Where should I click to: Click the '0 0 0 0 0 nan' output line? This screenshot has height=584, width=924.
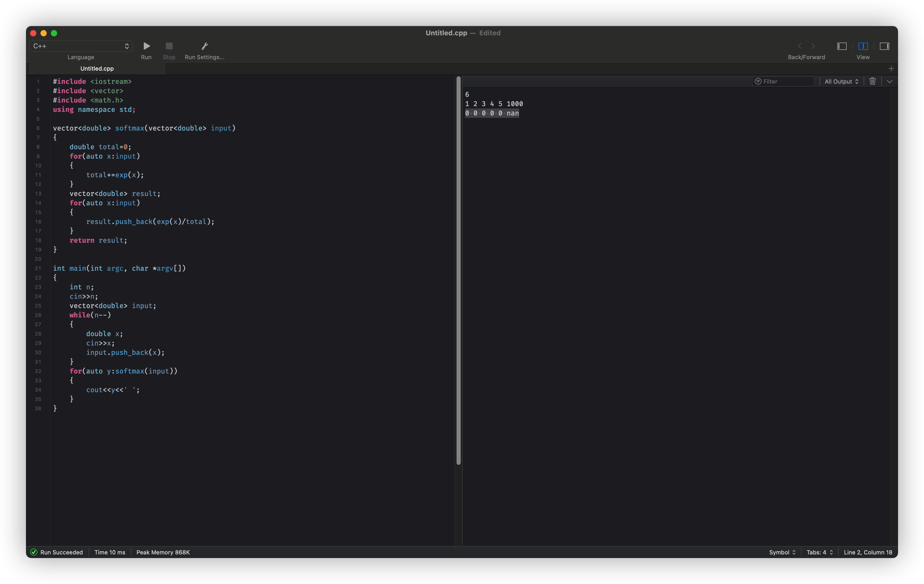[x=492, y=113]
